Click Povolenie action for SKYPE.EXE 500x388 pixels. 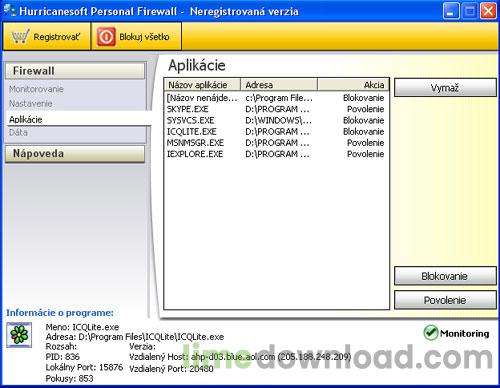365,109
